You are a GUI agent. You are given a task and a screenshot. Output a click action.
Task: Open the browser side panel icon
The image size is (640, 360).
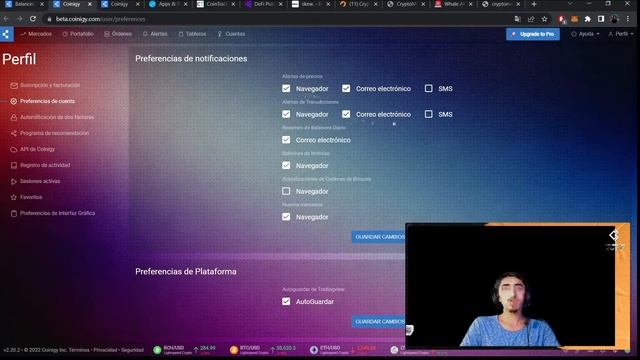[x=601, y=19]
